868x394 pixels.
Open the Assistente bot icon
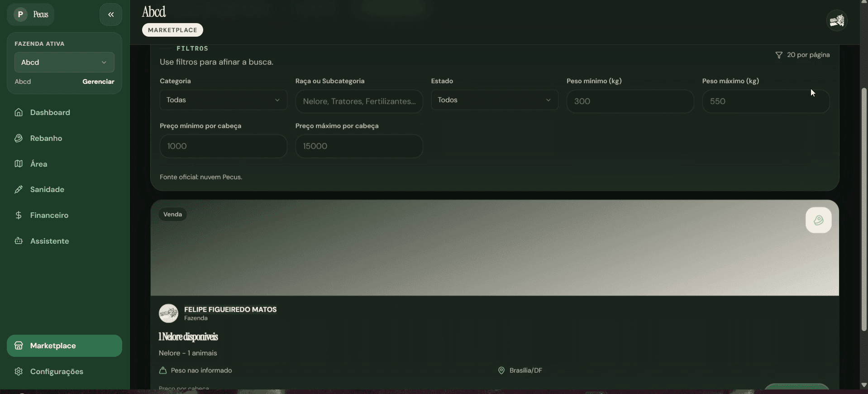point(19,241)
